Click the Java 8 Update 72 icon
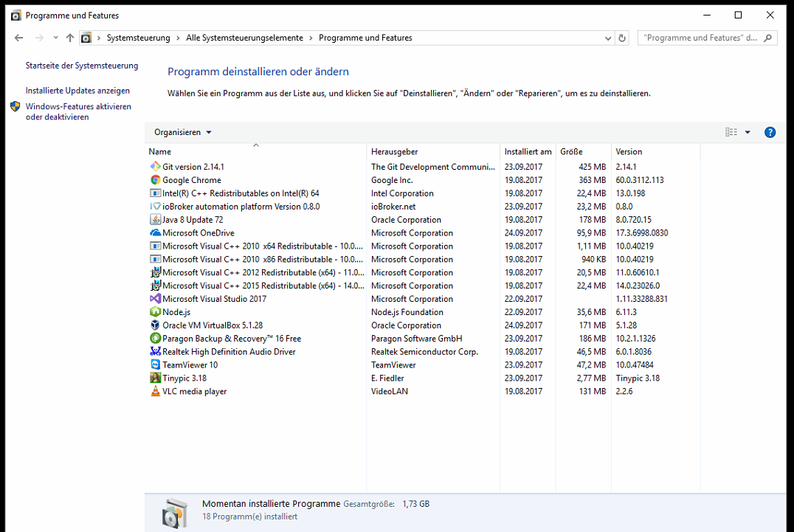Image resolution: width=794 pixels, height=532 pixels. click(x=155, y=219)
